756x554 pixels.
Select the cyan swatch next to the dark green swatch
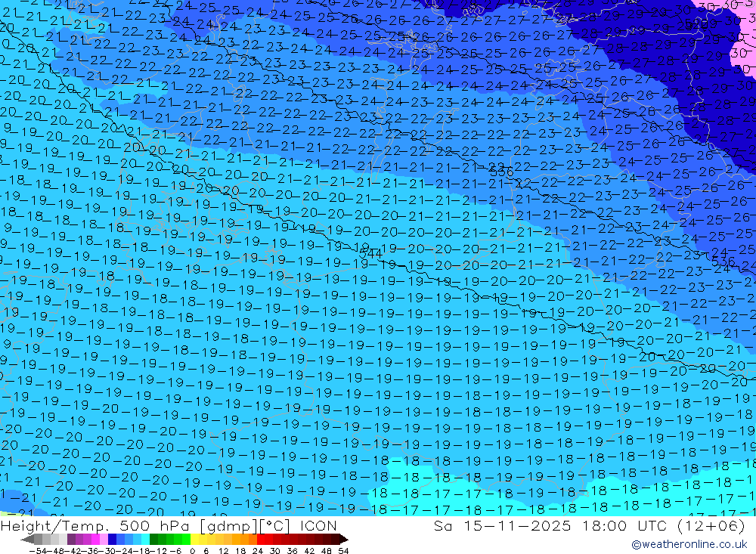(x=145, y=539)
